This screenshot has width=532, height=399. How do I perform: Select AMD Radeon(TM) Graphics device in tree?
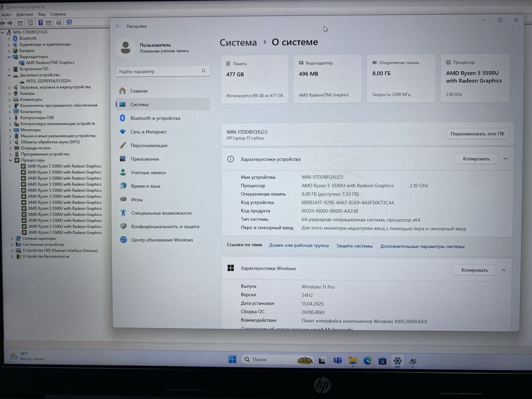click(50, 63)
